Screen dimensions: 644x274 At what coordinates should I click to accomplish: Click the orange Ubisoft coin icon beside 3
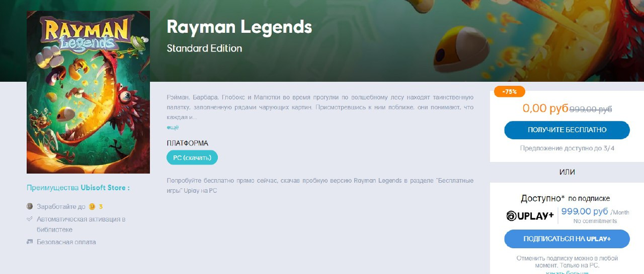[92, 206]
